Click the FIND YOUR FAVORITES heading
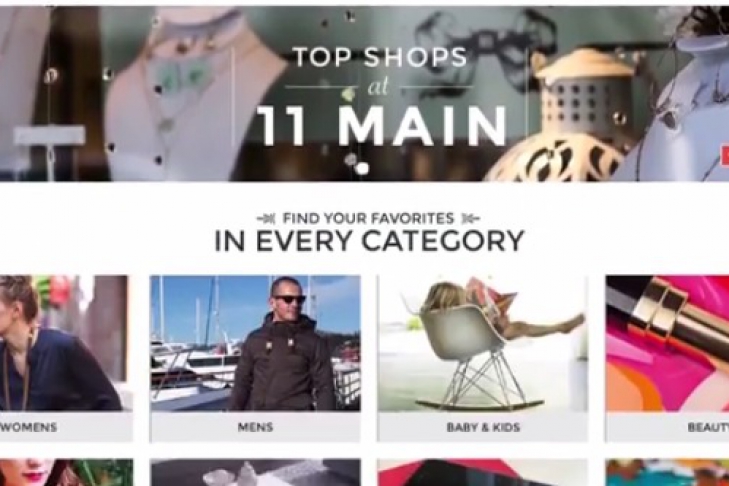 click(x=368, y=218)
